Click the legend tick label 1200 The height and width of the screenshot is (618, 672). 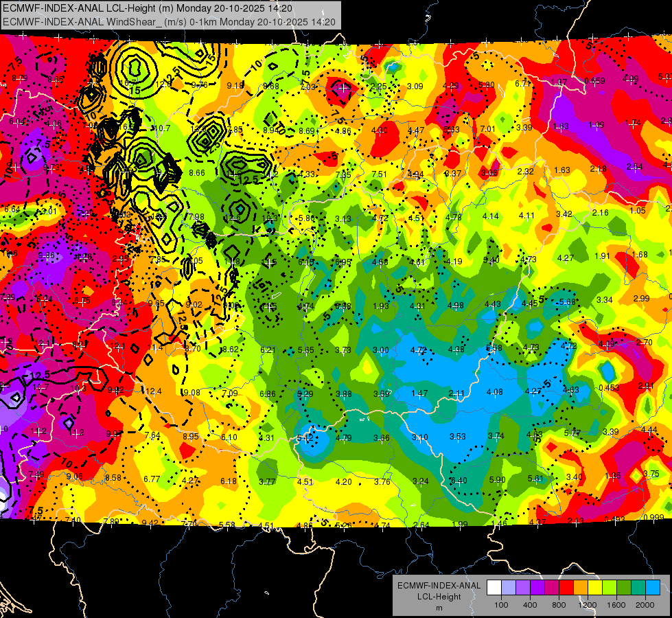pos(588,605)
